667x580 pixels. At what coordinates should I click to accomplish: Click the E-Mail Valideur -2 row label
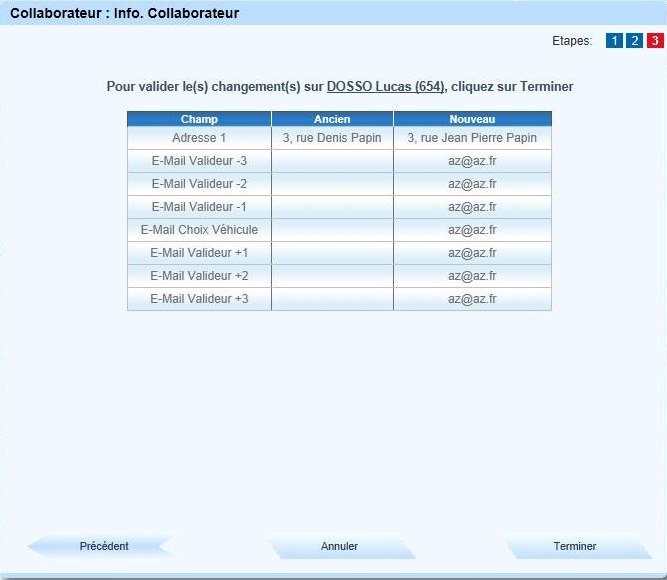pyautogui.click(x=199, y=184)
